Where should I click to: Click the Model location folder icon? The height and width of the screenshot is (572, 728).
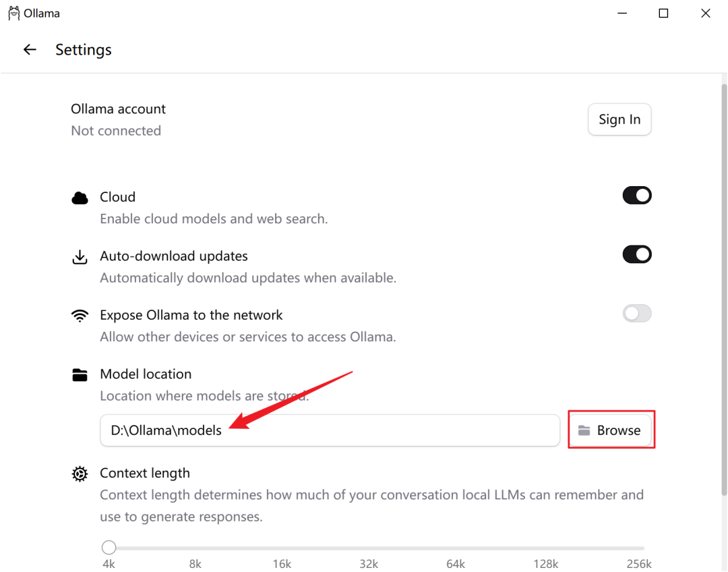point(80,374)
